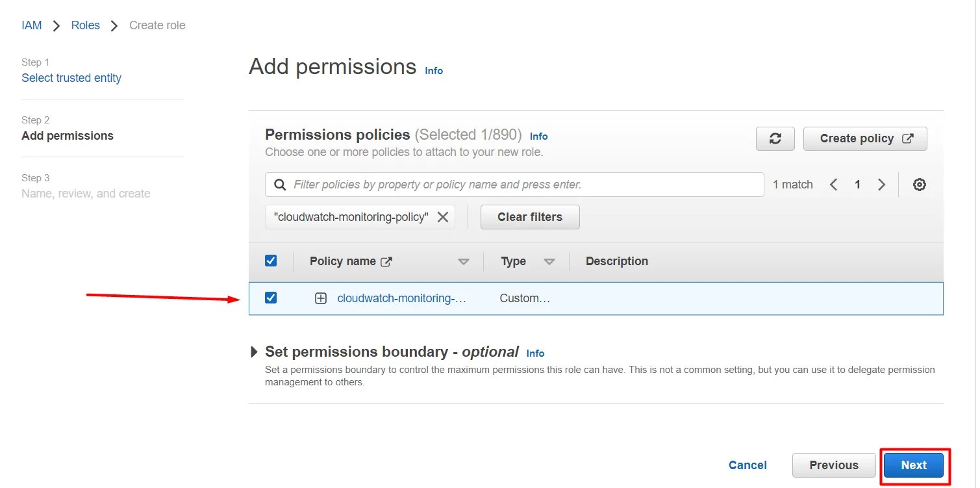Expand the Set permissions boundary section
The height and width of the screenshot is (488, 980).
pyautogui.click(x=254, y=352)
